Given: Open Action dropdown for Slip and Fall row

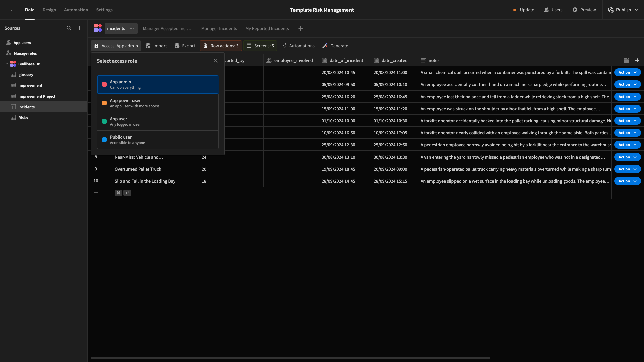Looking at the screenshot, I should coord(628,181).
